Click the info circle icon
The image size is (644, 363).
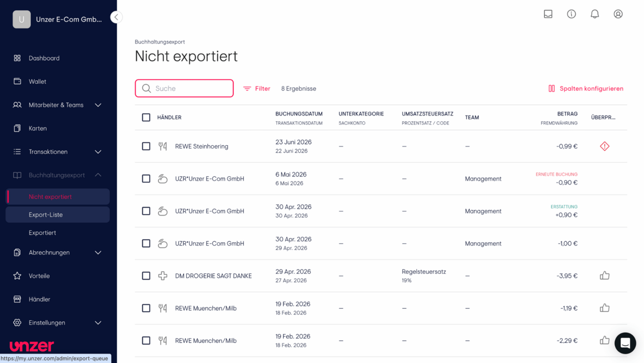pyautogui.click(x=572, y=14)
